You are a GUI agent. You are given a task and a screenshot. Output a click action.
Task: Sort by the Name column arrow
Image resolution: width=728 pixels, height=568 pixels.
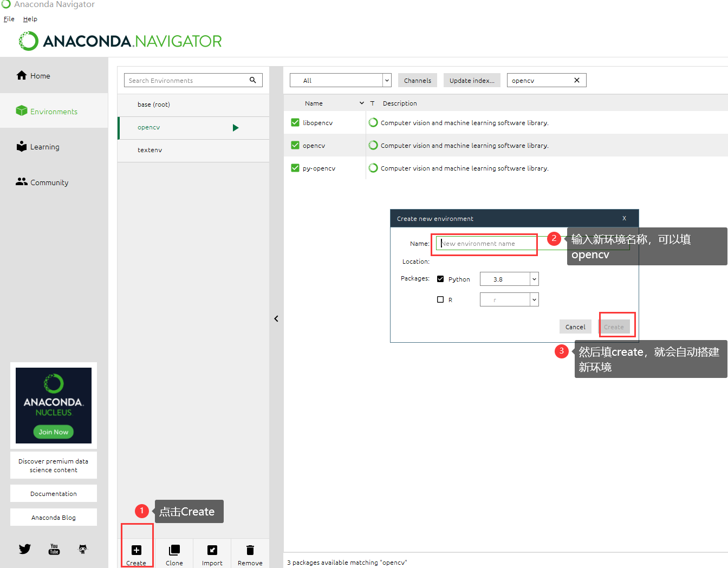[362, 103]
